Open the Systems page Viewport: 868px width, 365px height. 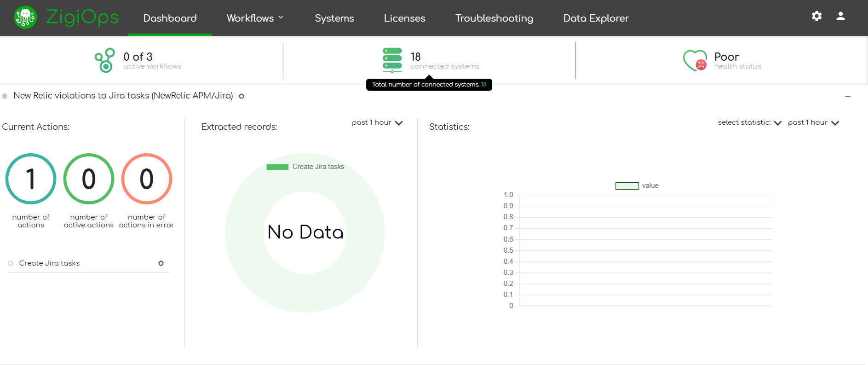pyautogui.click(x=334, y=18)
